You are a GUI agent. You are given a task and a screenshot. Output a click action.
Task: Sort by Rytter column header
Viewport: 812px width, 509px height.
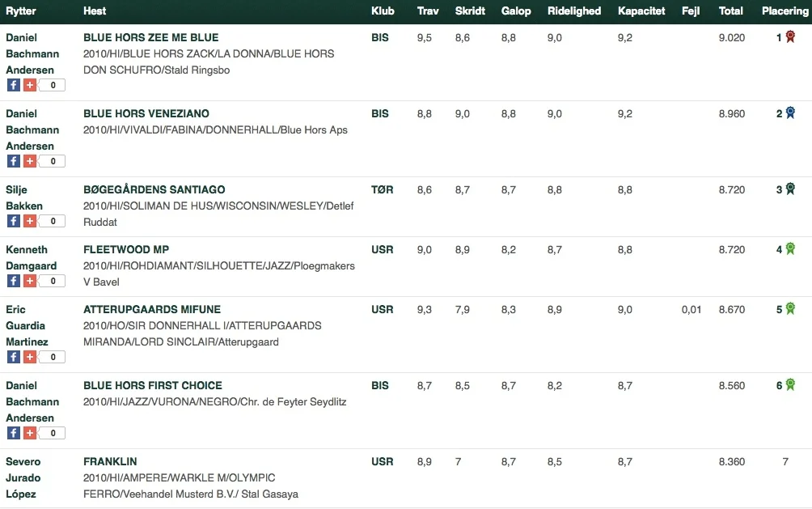coord(21,11)
